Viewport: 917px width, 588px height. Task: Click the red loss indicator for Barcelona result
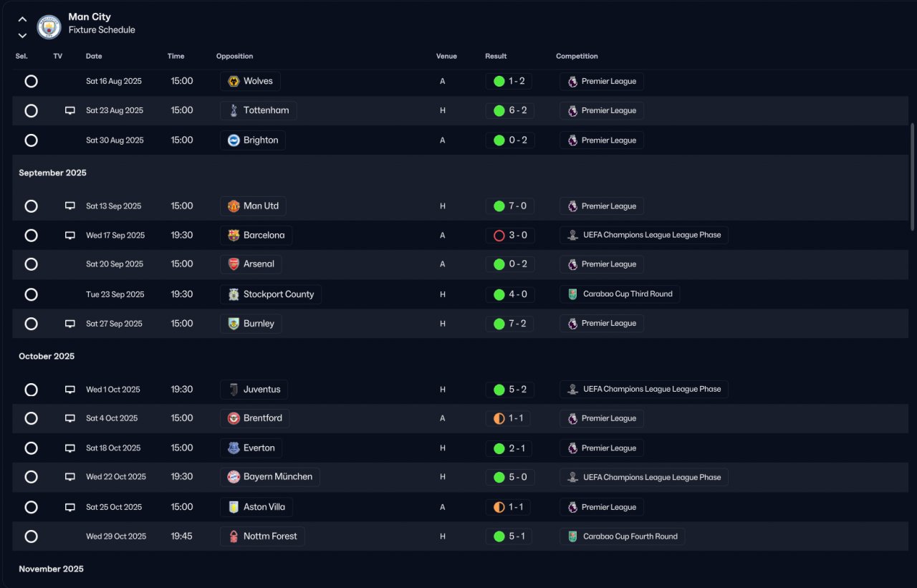point(499,236)
